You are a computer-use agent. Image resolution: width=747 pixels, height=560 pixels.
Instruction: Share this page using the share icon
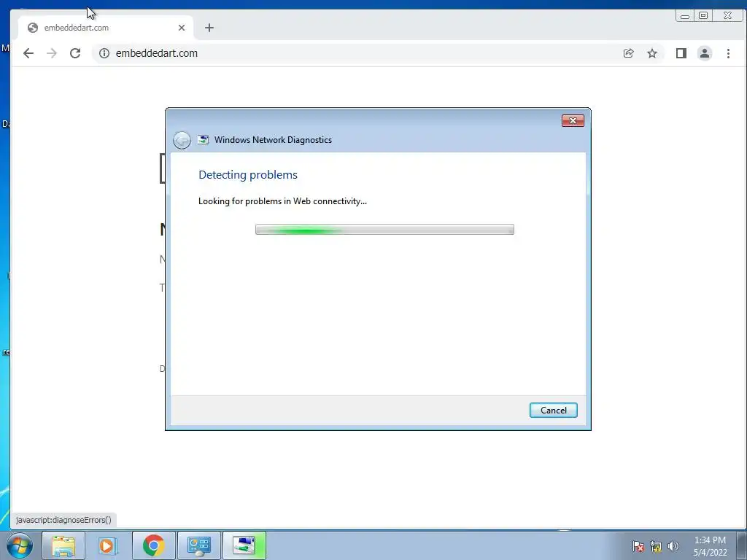tap(628, 53)
